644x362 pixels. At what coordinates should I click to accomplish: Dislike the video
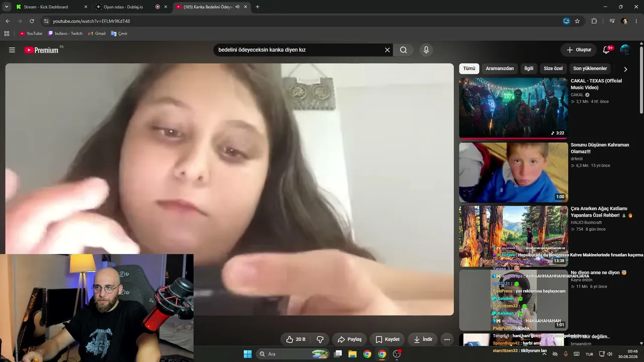coord(319,339)
